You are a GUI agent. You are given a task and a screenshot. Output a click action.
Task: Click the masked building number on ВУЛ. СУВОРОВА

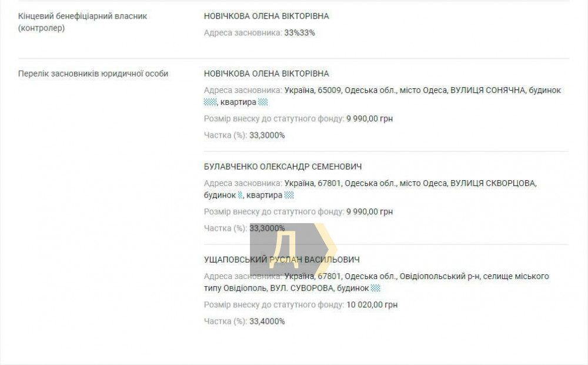click(375, 288)
